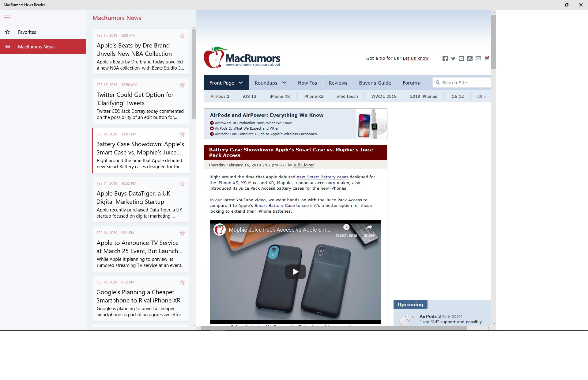Select the iOS 13 topic link

(250, 96)
